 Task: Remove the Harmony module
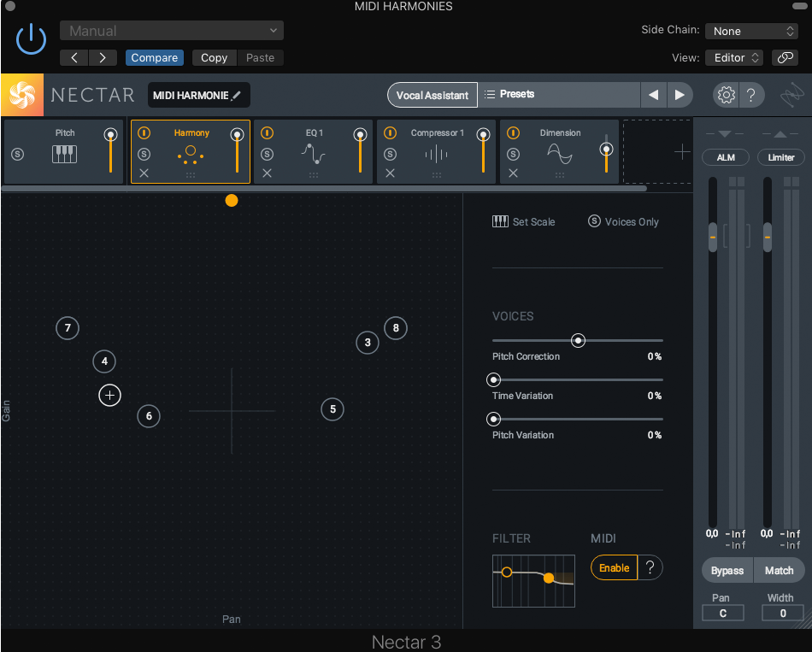coord(144,173)
